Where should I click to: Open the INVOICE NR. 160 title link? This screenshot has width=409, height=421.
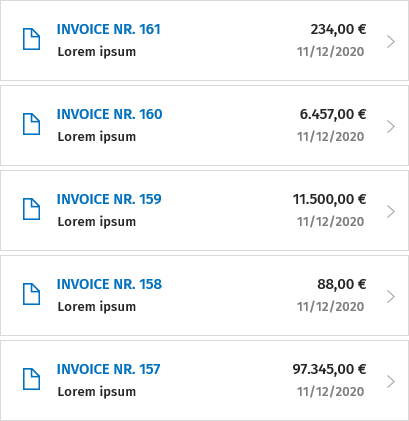click(x=109, y=114)
